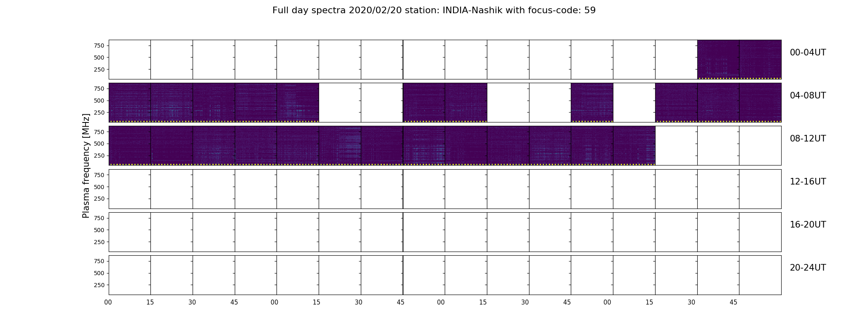This screenshot has width=868, height=331.
Task: Click the '750' tick in 16-20UT row
Action: click(x=99, y=218)
